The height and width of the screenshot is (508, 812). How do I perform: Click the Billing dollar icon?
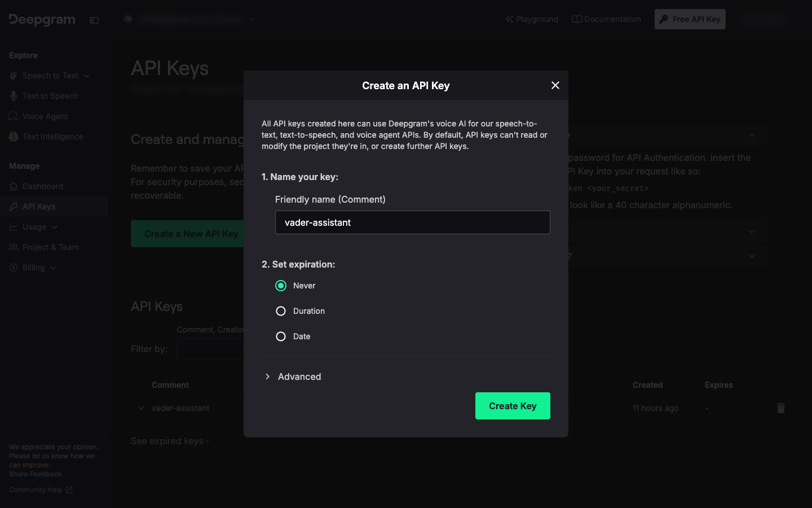(14, 268)
